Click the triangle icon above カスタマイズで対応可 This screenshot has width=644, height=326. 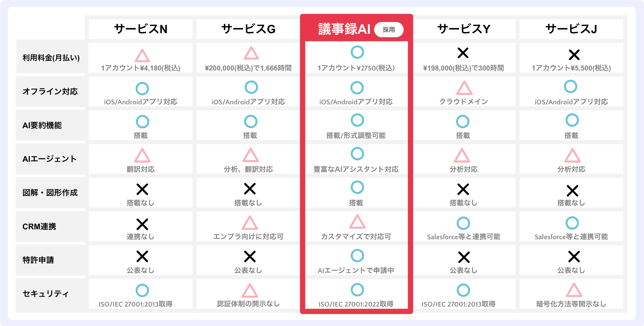(x=357, y=222)
